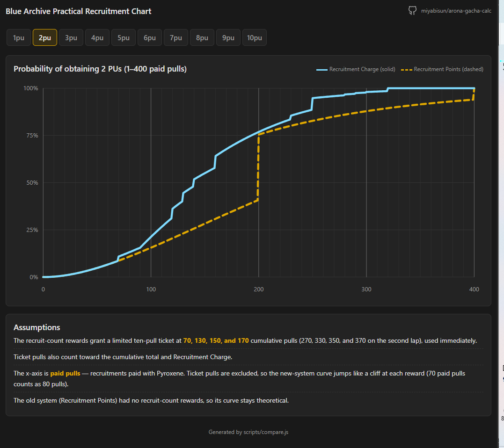This screenshot has width=504, height=448.
Task: Click highlighted text '70, 130, 150, and 170'
Action: [x=216, y=340]
